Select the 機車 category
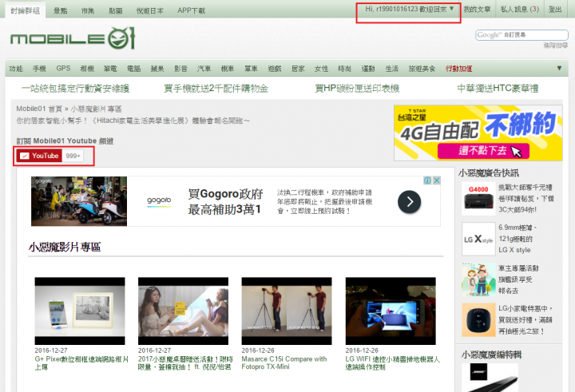The width and height of the screenshot is (575, 392). (228, 69)
